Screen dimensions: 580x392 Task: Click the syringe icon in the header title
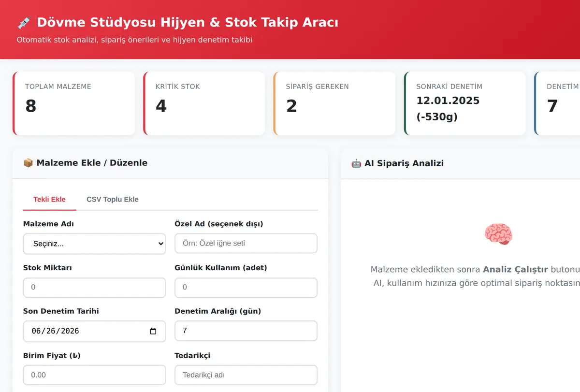24,23
